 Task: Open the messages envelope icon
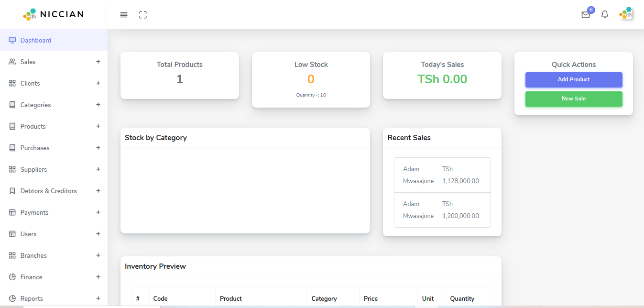[x=585, y=14]
